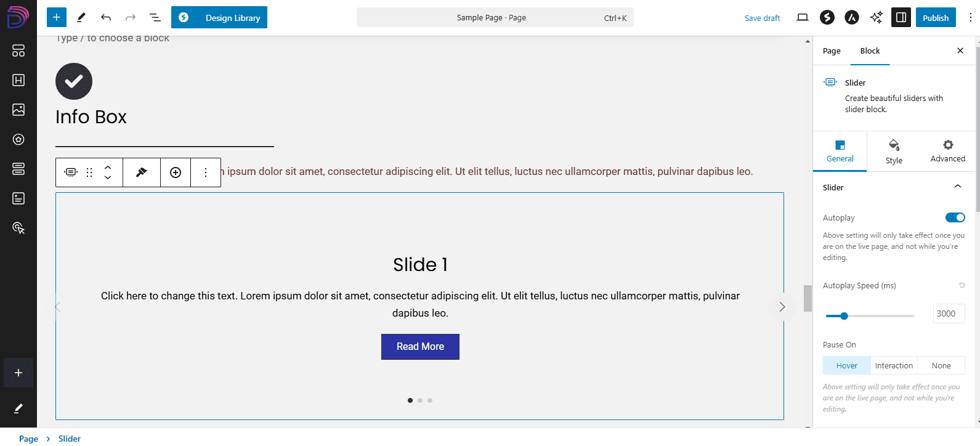Click the Autoplay Speed slider handle
The width and height of the screenshot is (980, 446).
point(844,316)
